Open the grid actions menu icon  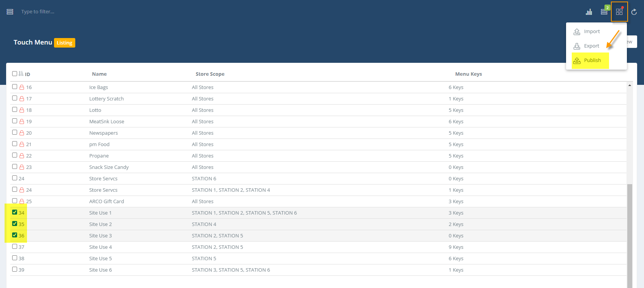(x=619, y=12)
